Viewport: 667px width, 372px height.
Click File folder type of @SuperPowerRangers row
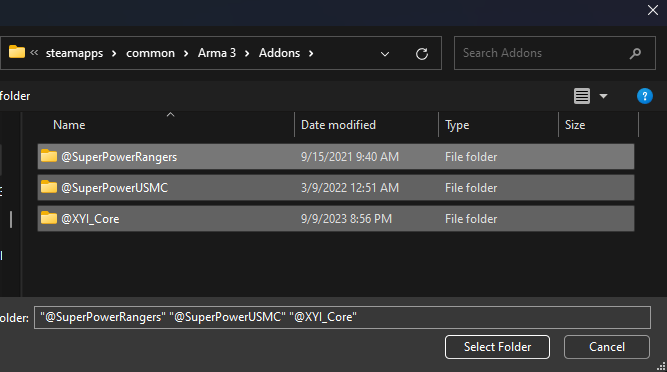click(x=471, y=157)
